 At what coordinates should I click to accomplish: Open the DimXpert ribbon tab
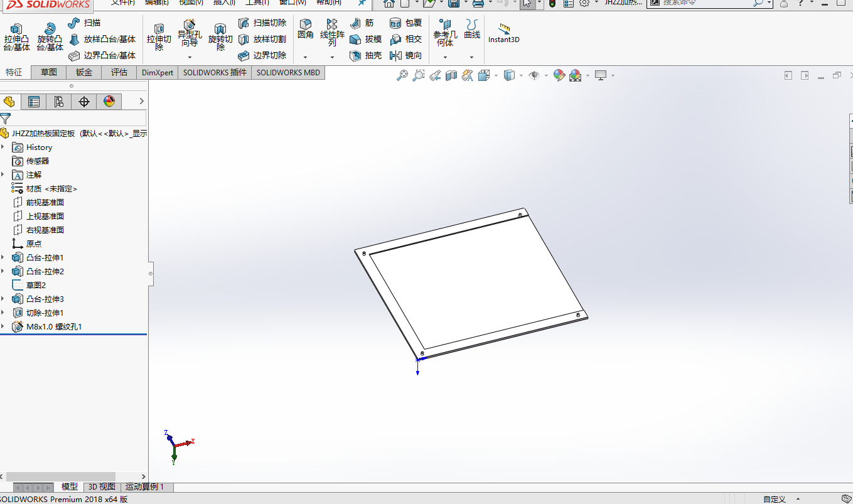pos(158,72)
